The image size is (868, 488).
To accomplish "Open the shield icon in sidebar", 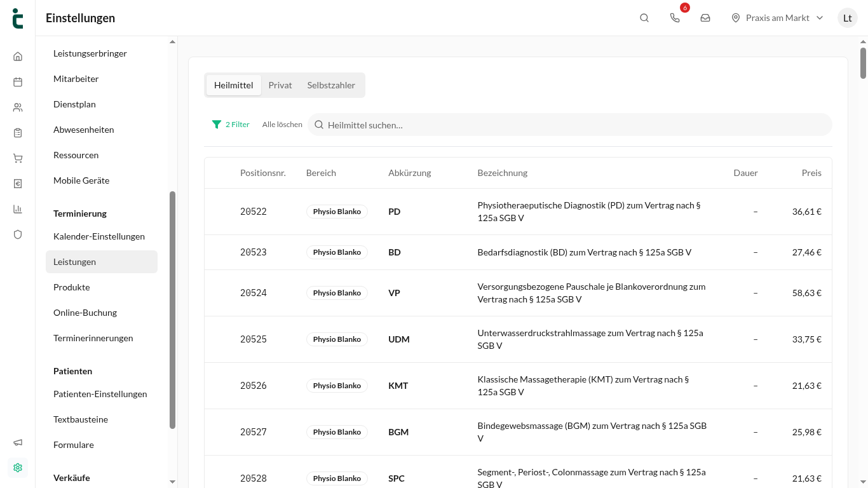I will 18,234.
